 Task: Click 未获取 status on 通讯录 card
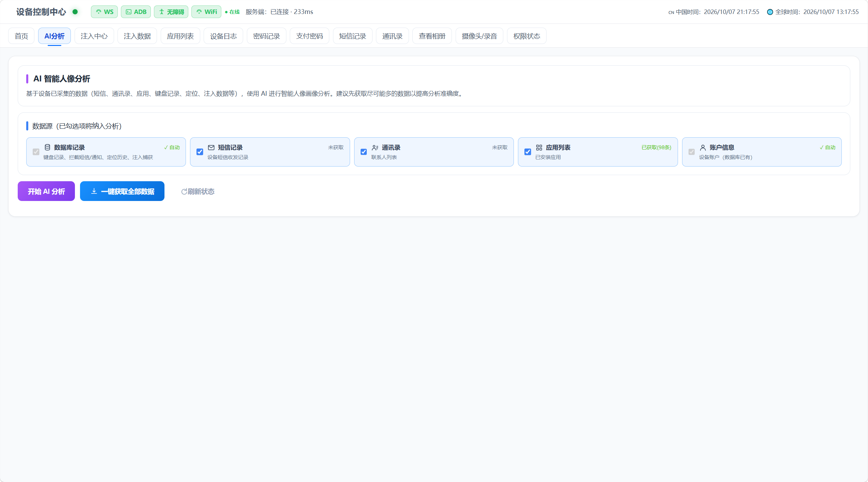[x=500, y=147]
